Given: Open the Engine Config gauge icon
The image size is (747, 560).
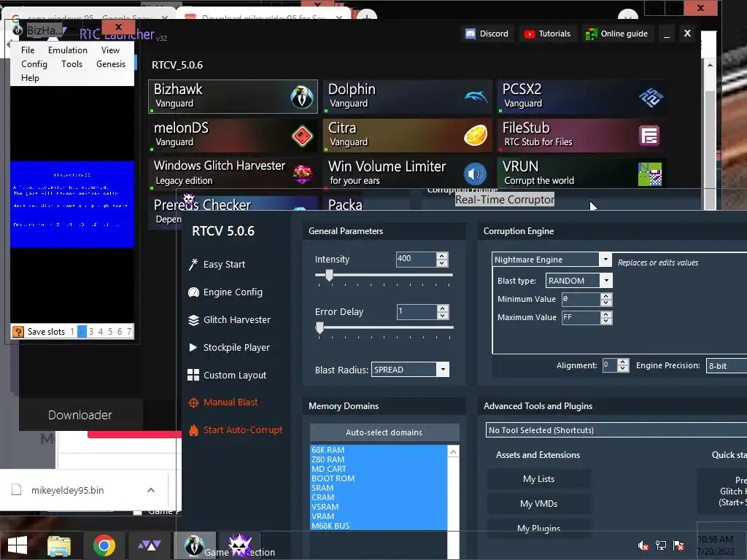Looking at the screenshot, I should [193, 292].
